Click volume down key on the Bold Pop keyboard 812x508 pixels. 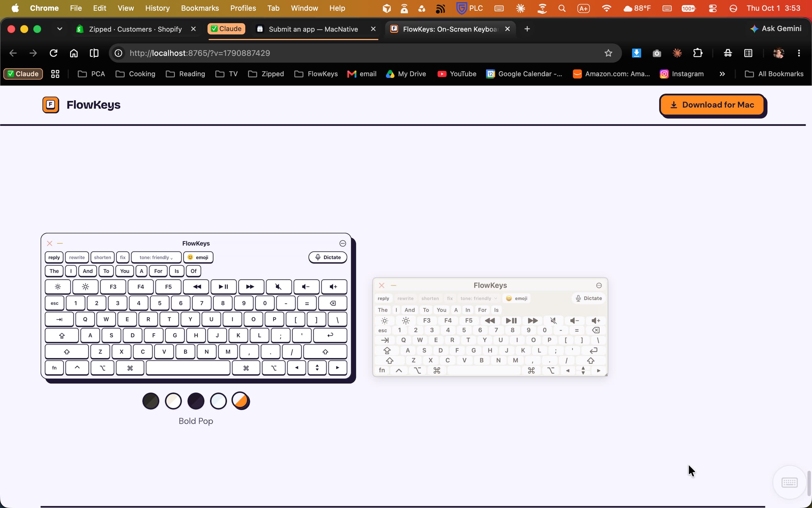pyautogui.click(x=306, y=287)
